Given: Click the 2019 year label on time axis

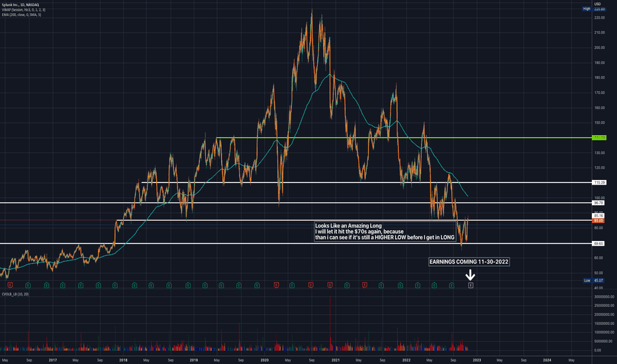Looking at the screenshot, I should coord(193,360).
